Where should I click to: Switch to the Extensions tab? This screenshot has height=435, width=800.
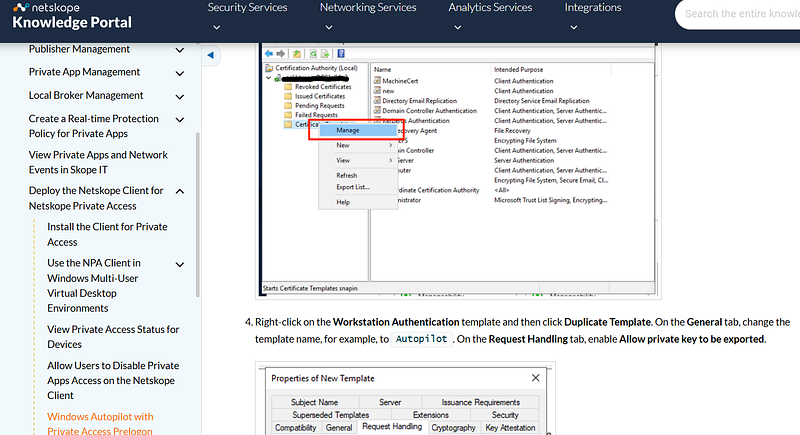point(431,415)
